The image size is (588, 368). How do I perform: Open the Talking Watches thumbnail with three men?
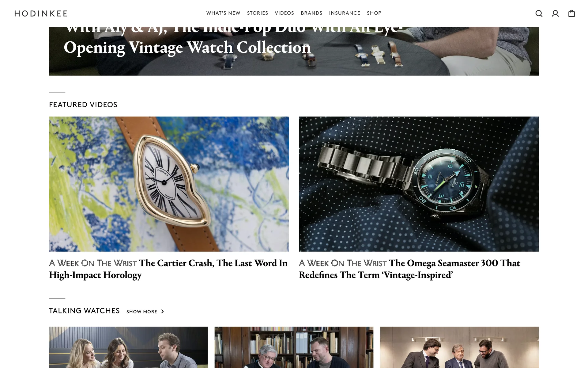click(x=459, y=347)
